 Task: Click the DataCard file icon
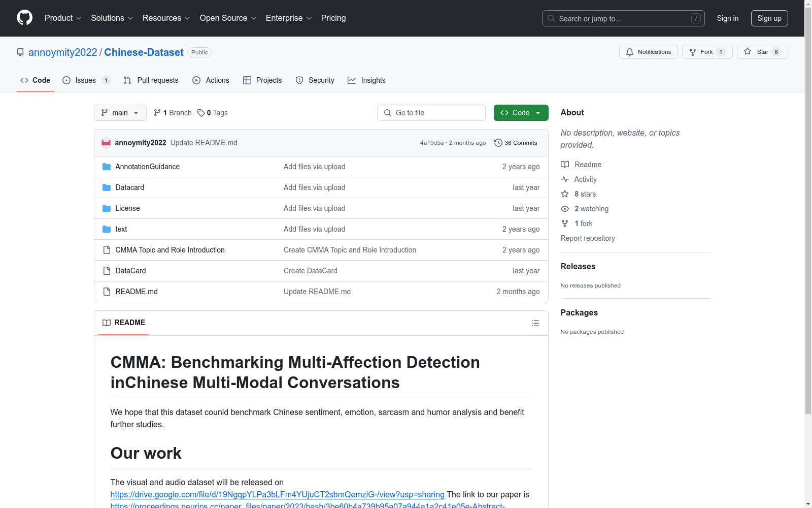[x=107, y=271]
